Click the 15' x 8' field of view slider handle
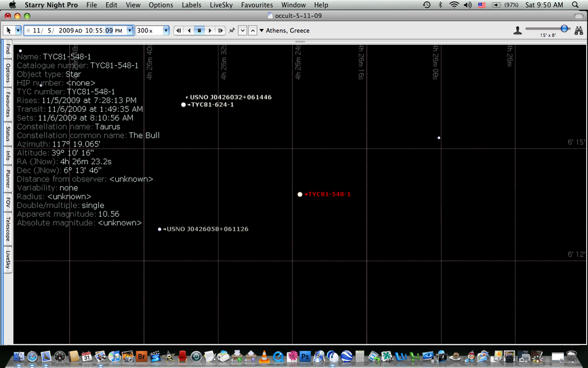This screenshot has width=588, height=368. tap(565, 28)
